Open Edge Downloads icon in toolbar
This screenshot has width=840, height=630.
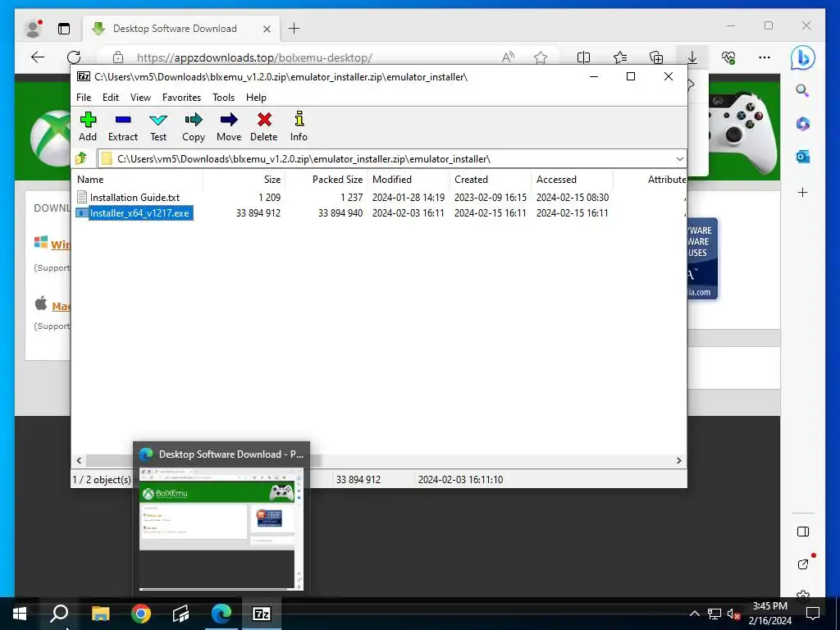click(x=692, y=57)
